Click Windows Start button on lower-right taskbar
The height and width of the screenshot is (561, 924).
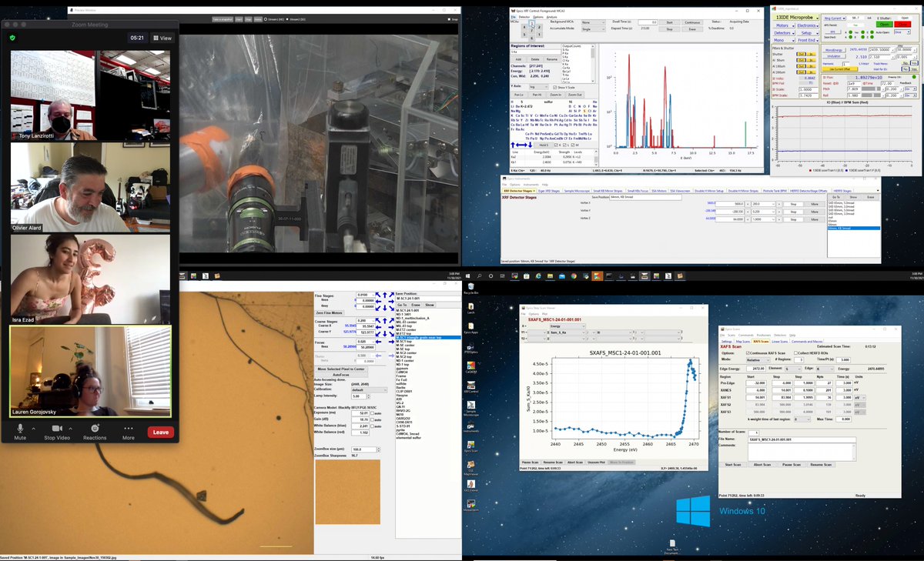point(467,275)
